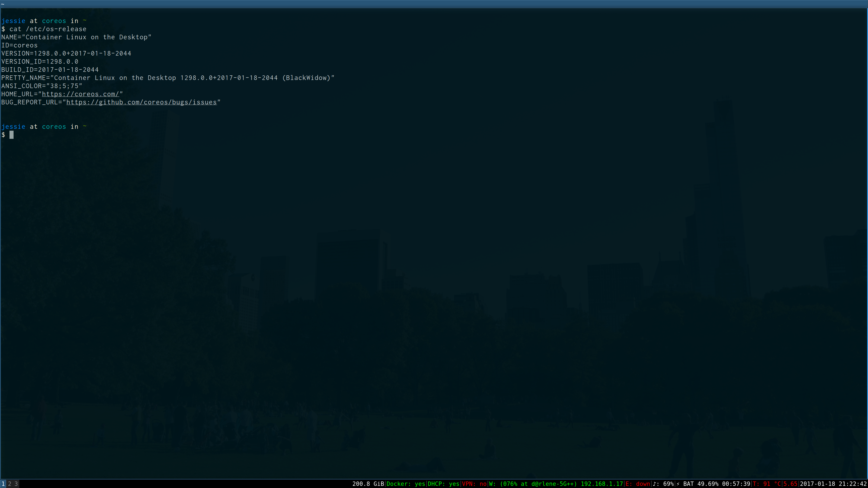
Task: Click the second 'jessie at coreos in ~' prompt line
Action: coord(44,127)
